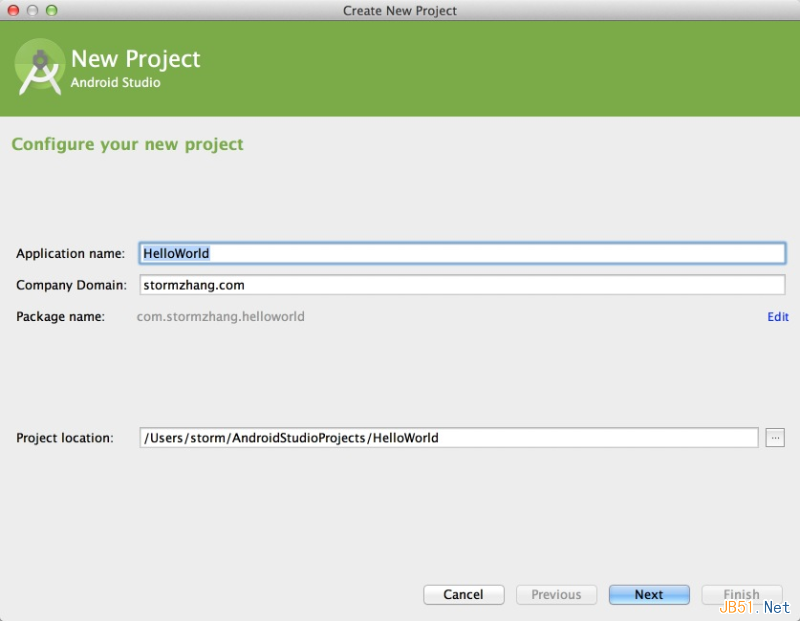
Task: Click the Configure your new project heading
Action: 128,144
